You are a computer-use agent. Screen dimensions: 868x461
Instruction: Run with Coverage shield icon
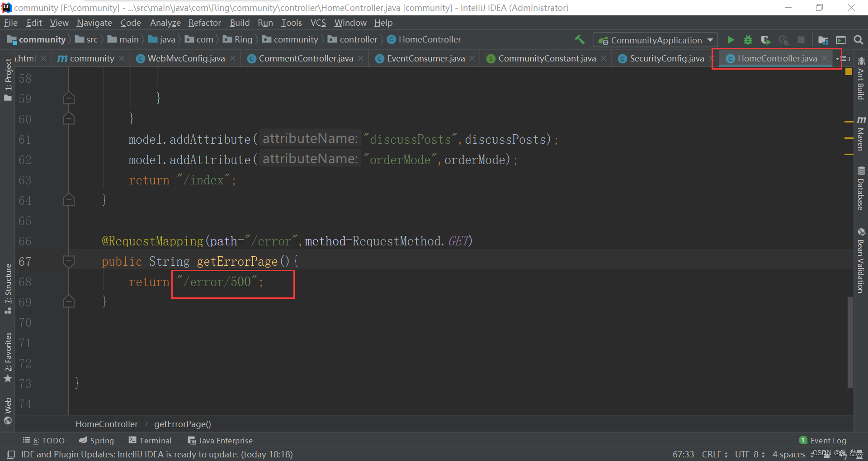click(x=765, y=40)
